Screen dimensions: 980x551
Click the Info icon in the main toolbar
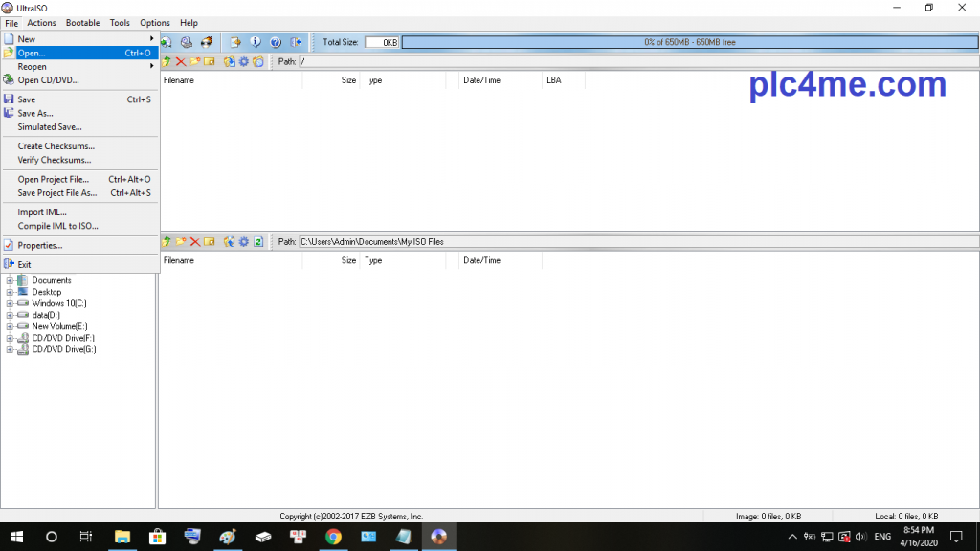click(256, 42)
